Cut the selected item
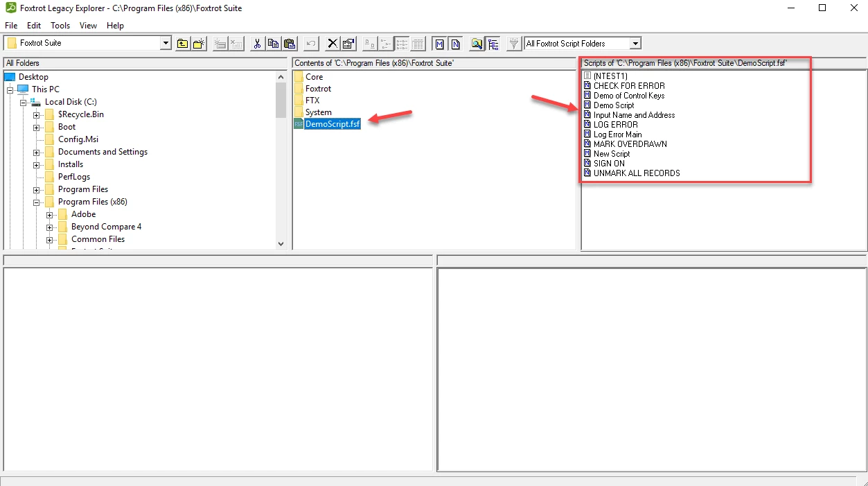 [257, 43]
